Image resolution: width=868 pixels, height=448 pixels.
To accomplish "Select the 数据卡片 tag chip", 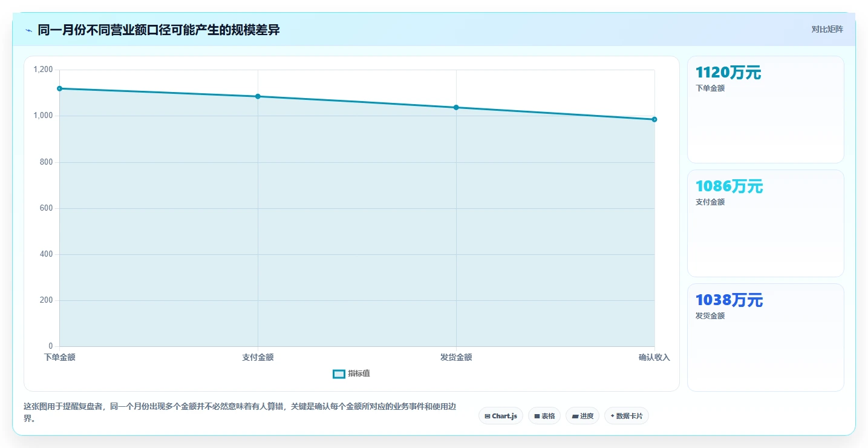I will pyautogui.click(x=626, y=416).
